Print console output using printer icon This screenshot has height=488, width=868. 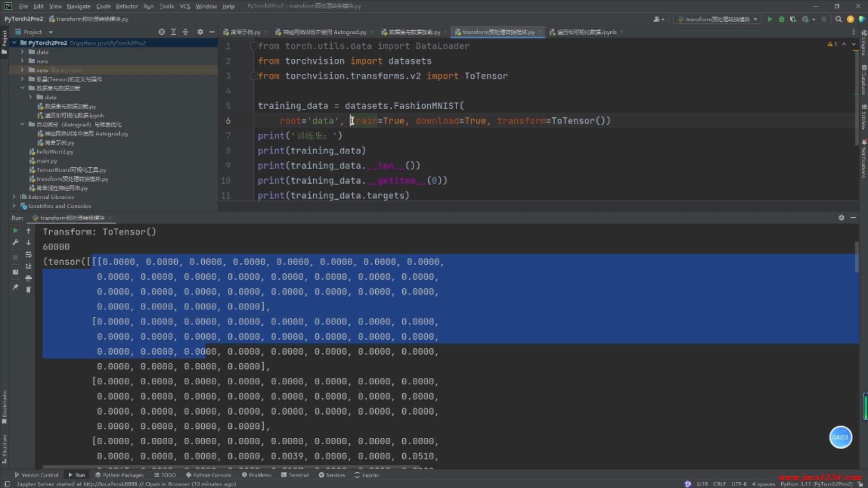click(28, 278)
